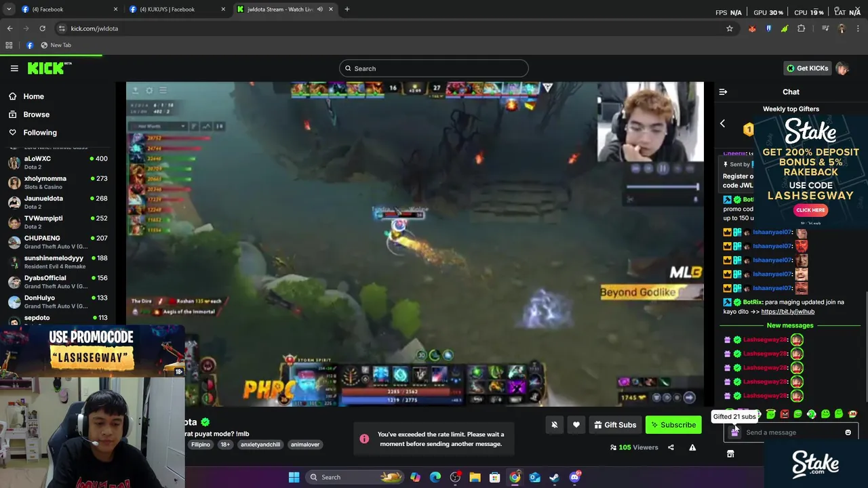Select the animalover tag
Viewport: 868px width, 488px height.
304,445
